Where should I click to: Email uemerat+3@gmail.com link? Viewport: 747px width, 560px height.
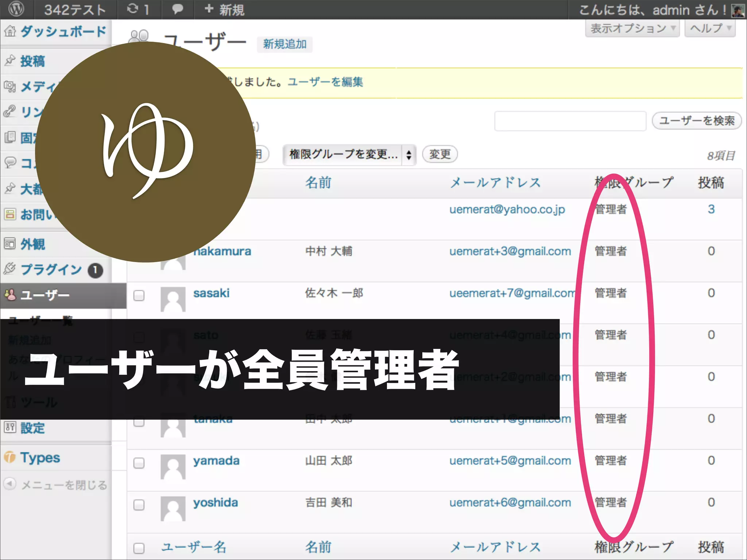510,251
